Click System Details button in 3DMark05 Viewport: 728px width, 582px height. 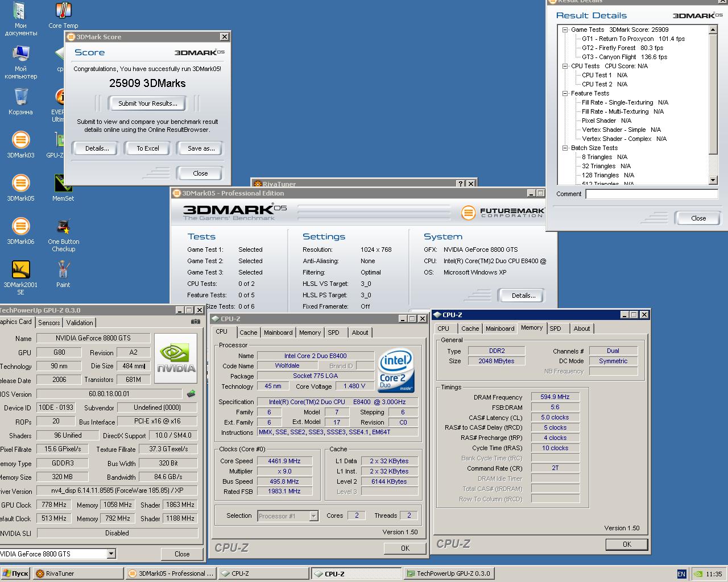pos(523,296)
